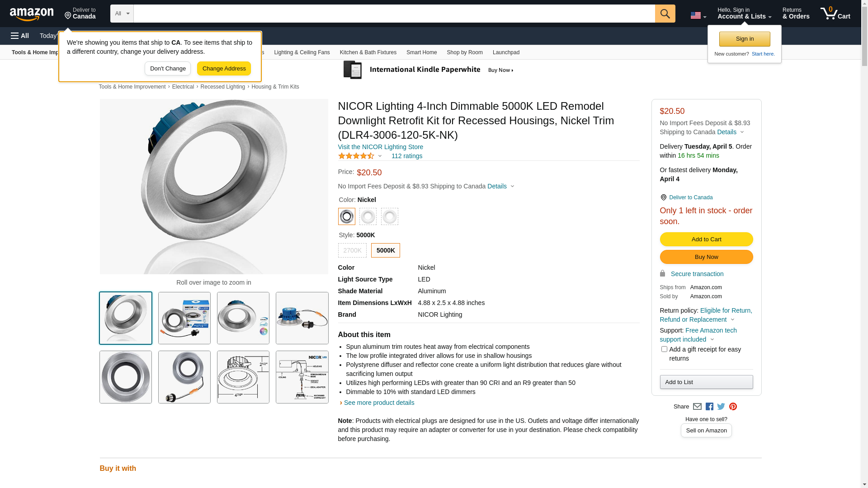The height and width of the screenshot is (488, 868).
Task: Click the magnifying glass search button
Action: [665, 14]
